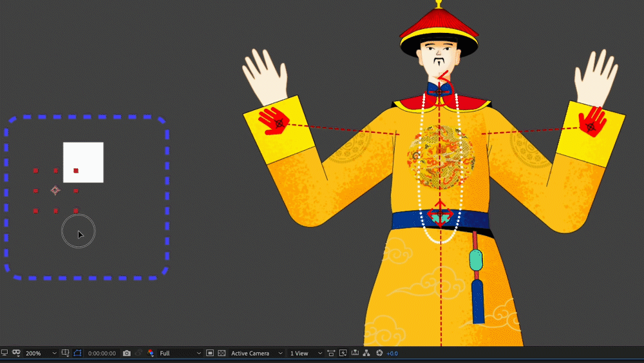
Task: Click the Fast Previews lightning icon
Action: pos(343,353)
